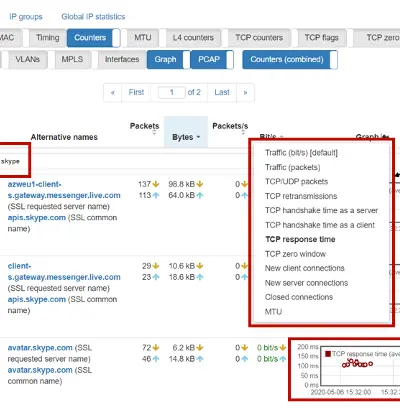Select TCP response time graph option
The width and height of the screenshot is (400, 412).
(300, 239)
